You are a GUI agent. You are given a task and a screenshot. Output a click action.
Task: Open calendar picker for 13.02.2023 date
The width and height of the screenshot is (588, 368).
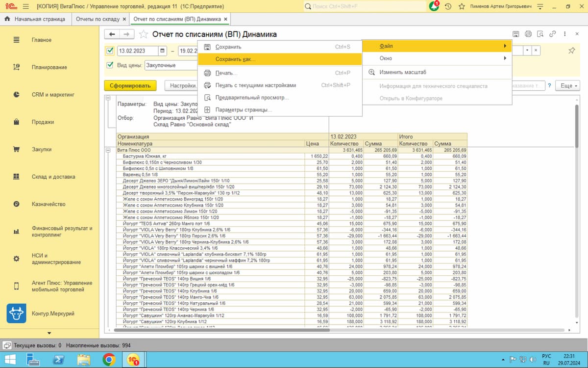coord(162,51)
